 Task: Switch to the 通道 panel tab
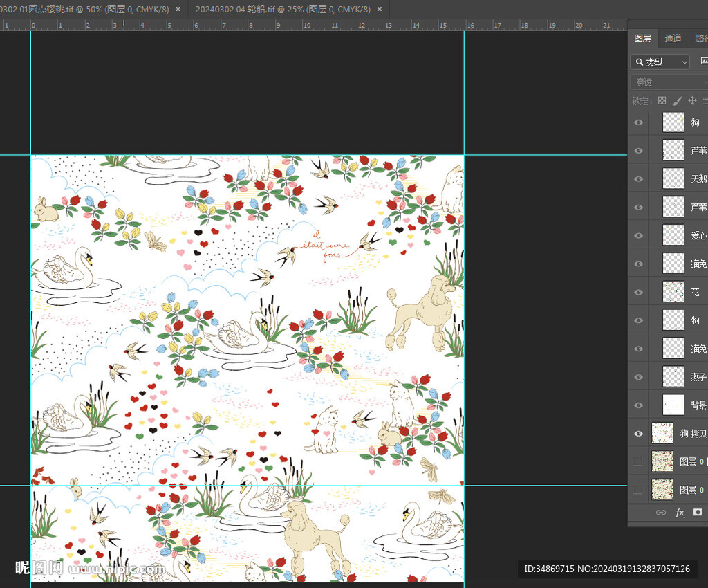click(673, 38)
